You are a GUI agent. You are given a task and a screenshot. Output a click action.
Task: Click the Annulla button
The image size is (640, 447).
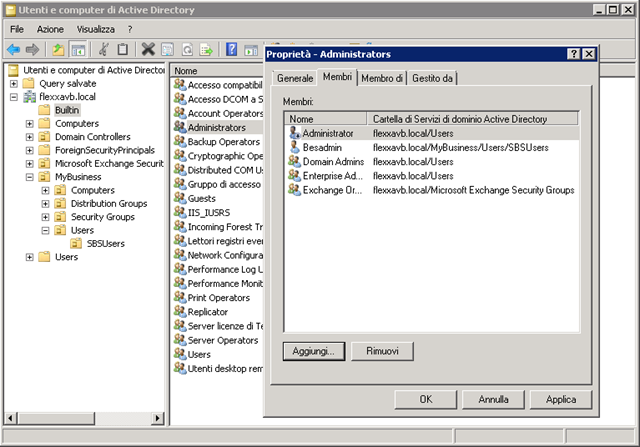493,399
